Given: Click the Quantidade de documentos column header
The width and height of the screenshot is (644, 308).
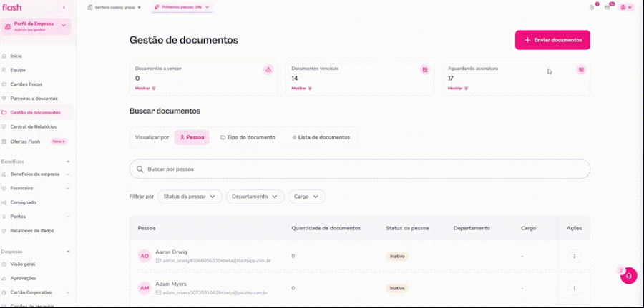Looking at the screenshot, I should click(x=326, y=228).
